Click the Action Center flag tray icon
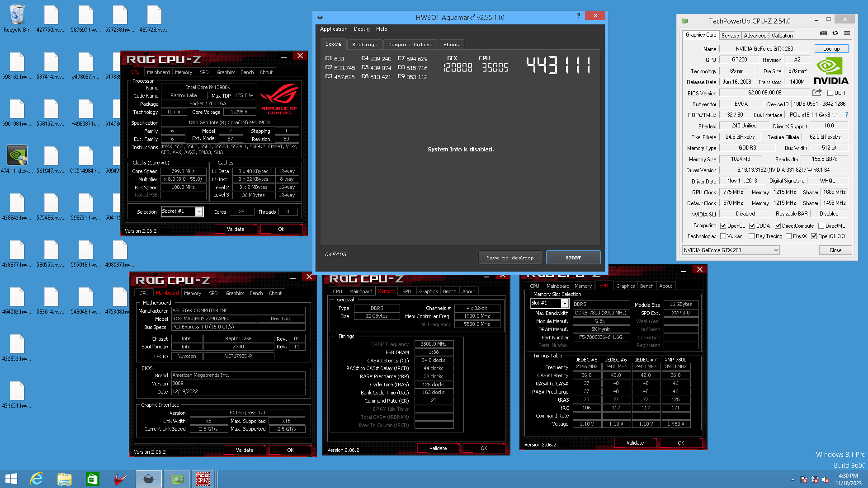Viewport: 868px width, 488px height. [803, 479]
